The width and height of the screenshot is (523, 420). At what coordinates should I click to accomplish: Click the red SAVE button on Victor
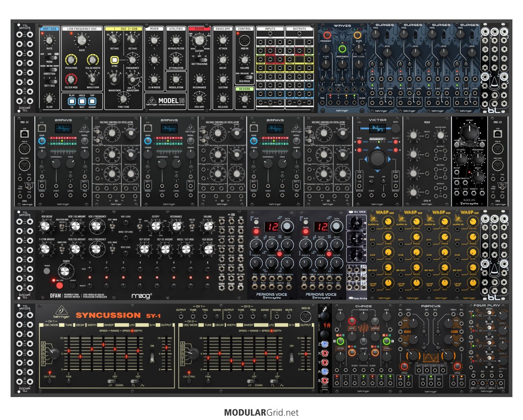coord(396,142)
